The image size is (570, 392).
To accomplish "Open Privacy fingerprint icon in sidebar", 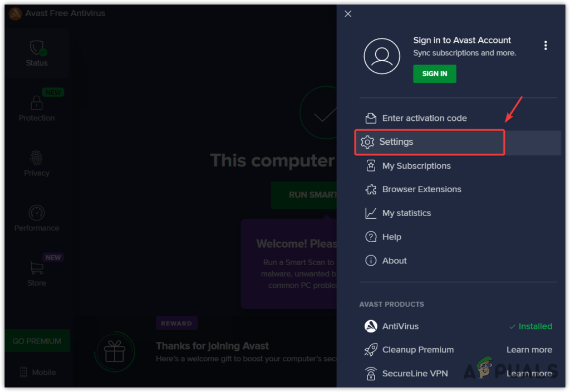I will 36,158.
